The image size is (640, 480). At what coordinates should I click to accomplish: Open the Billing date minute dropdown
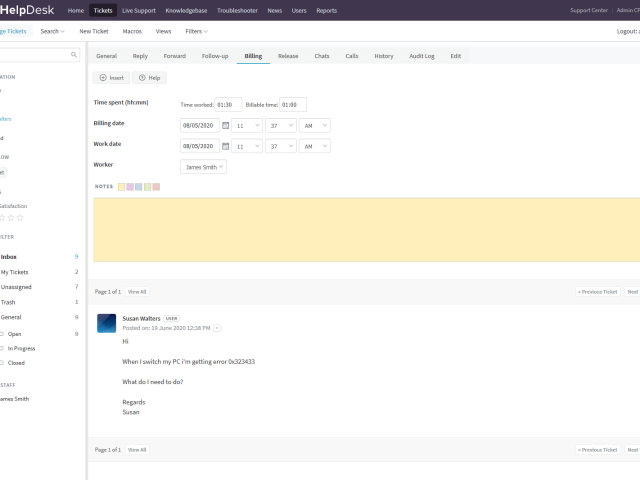coord(281,125)
